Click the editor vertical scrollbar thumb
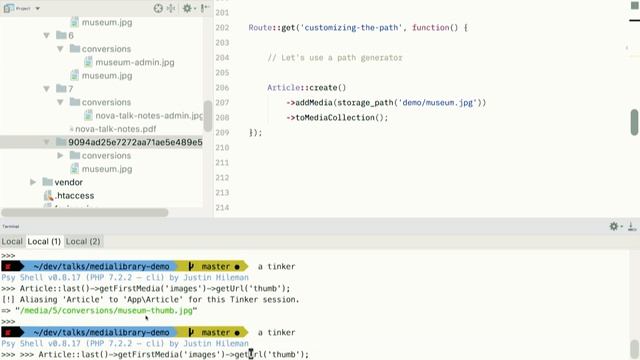Screen dimensions: 640x360 click(634, 122)
